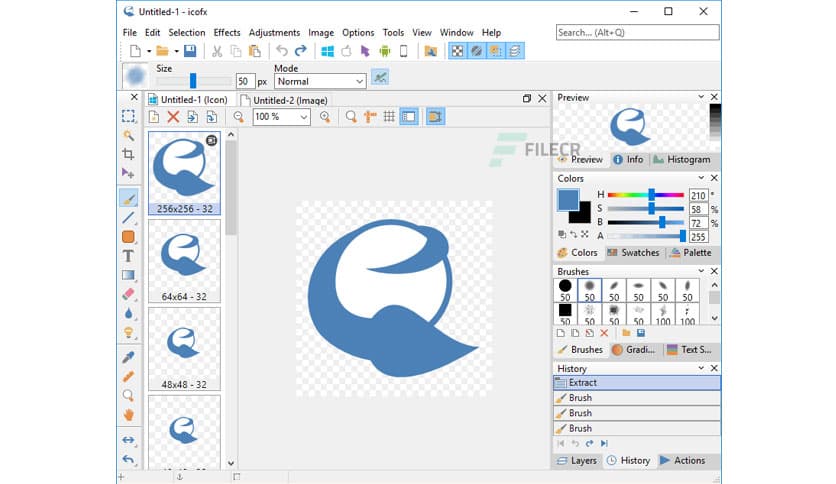Toggle the transparency checkerboard button
This screenshot has height=484, width=836.
457,51
